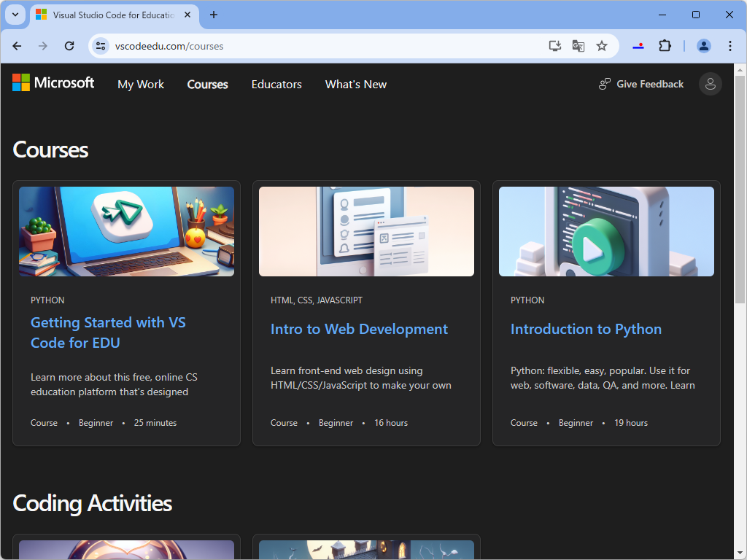The image size is (747, 560).
Task: Click the Coding Activities heading
Action: coord(93,504)
